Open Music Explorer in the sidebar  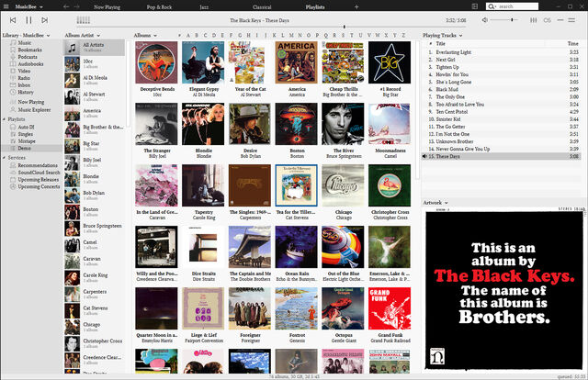(34, 110)
